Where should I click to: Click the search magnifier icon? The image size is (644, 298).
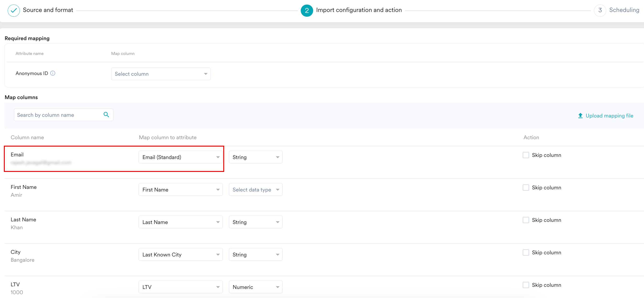coord(106,115)
